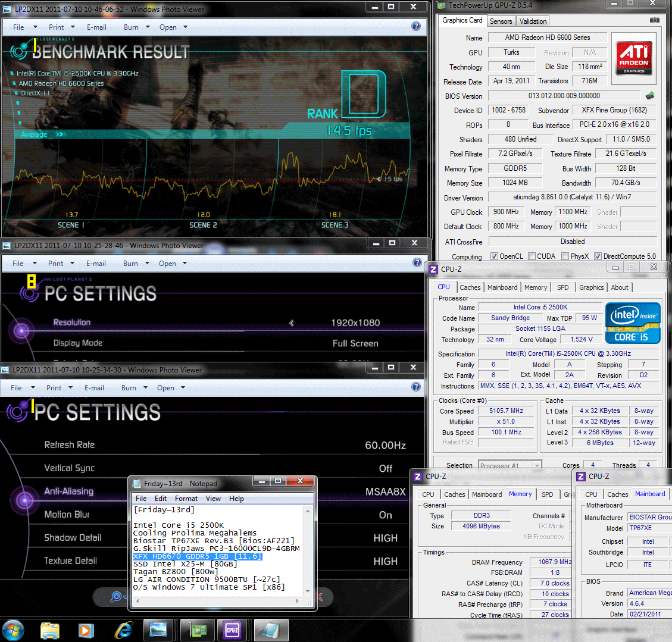This screenshot has width=672, height=642.
Task: Open Windows Explorer from the taskbar
Action: pyautogui.click(x=50, y=631)
